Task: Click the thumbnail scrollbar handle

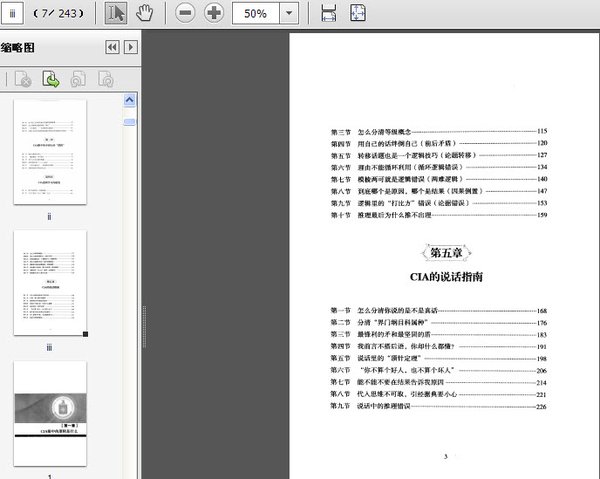Action: pyautogui.click(x=129, y=122)
